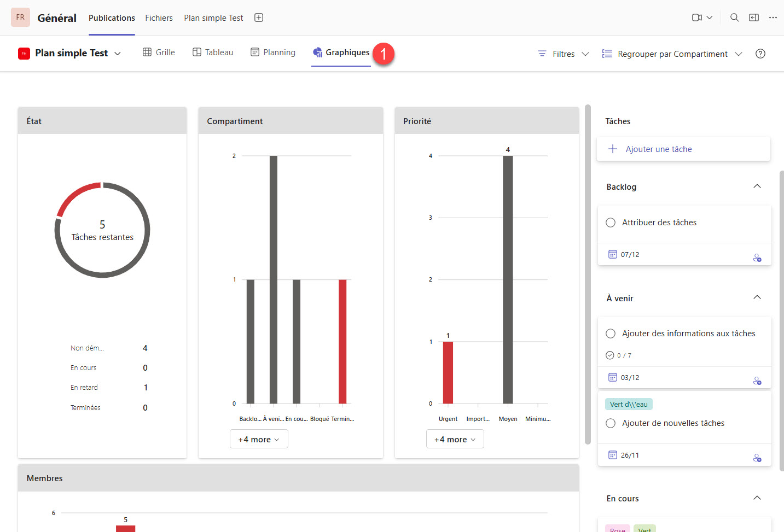Mark Ajouter de nouvelles tâches as complete

pyautogui.click(x=611, y=423)
